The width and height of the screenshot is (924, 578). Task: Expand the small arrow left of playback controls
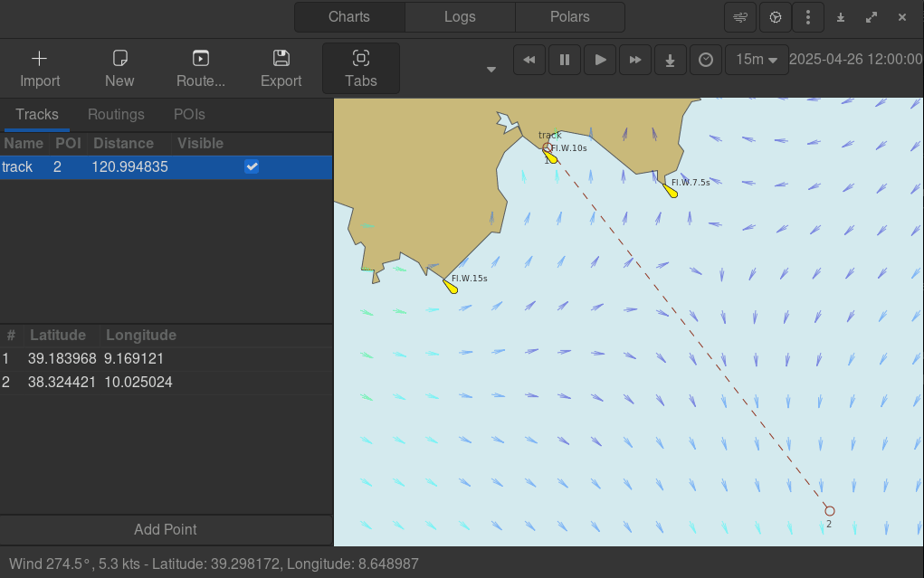coord(491,70)
